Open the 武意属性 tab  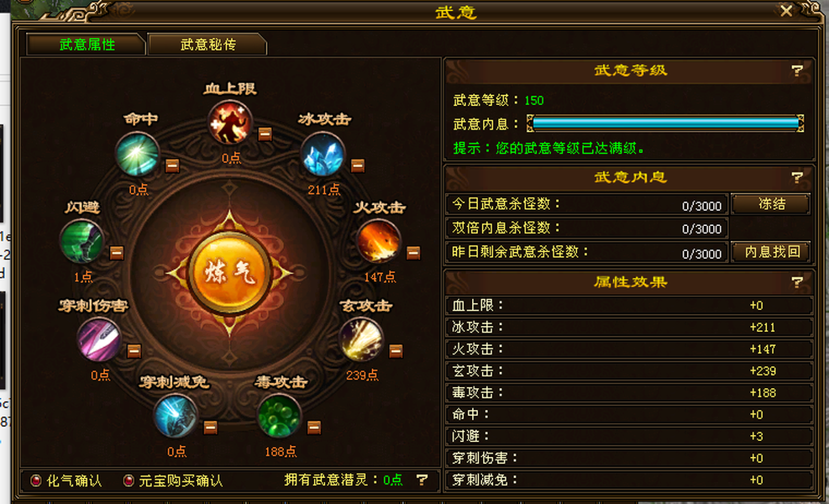click(x=87, y=45)
